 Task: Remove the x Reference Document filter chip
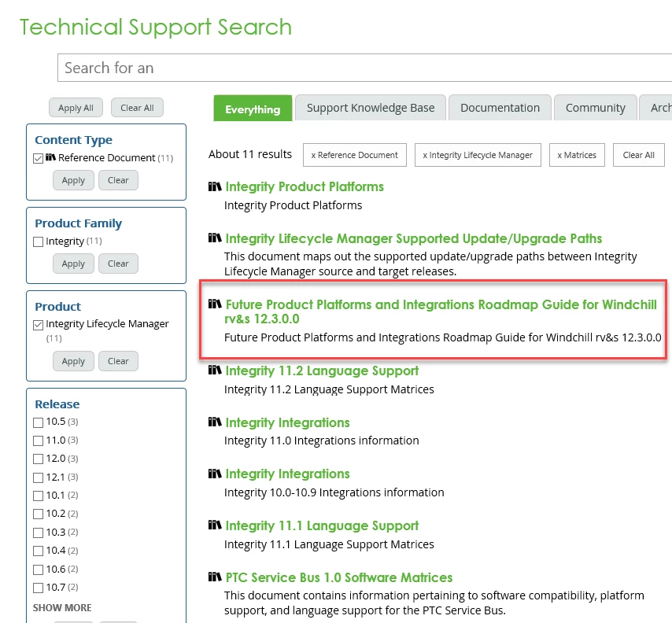[354, 155]
